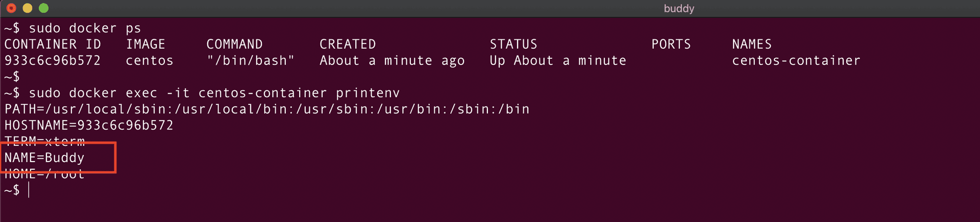Image resolution: width=980 pixels, height=222 pixels.
Task: Click the CREATED column header text
Action: pyautogui.click(x=348, y=45)
